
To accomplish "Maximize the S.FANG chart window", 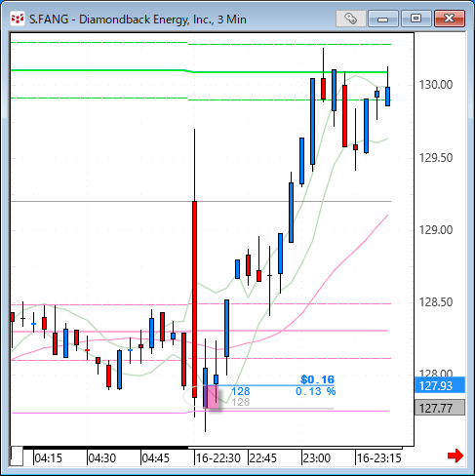I will (x=416, y=19).
